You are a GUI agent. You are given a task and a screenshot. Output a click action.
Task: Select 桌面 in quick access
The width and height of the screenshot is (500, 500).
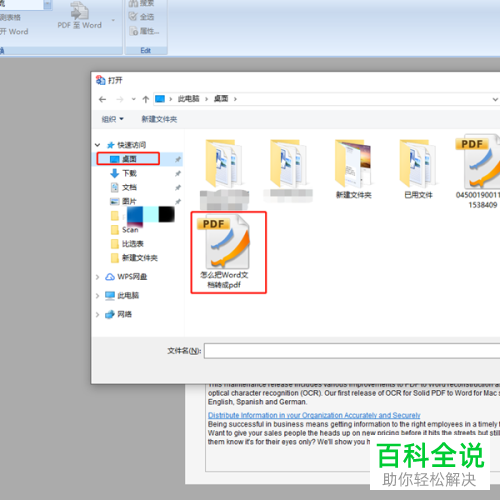[128, 159]
